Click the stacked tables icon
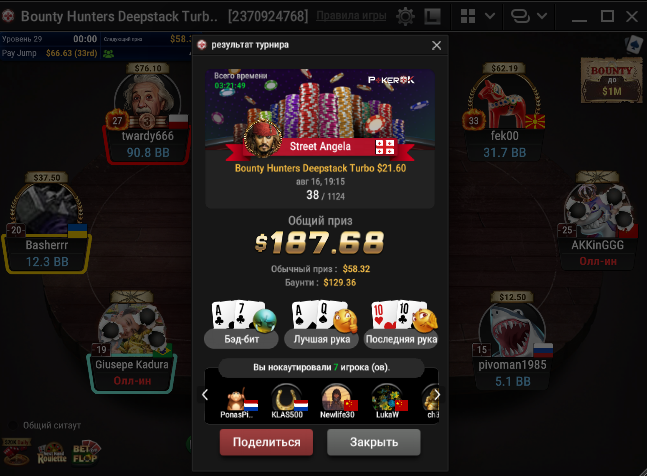 [520, 16]
